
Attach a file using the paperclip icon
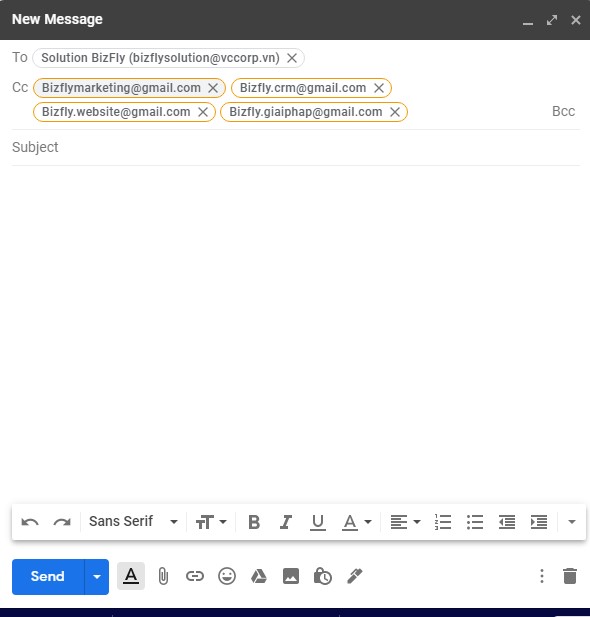point(163,576)
